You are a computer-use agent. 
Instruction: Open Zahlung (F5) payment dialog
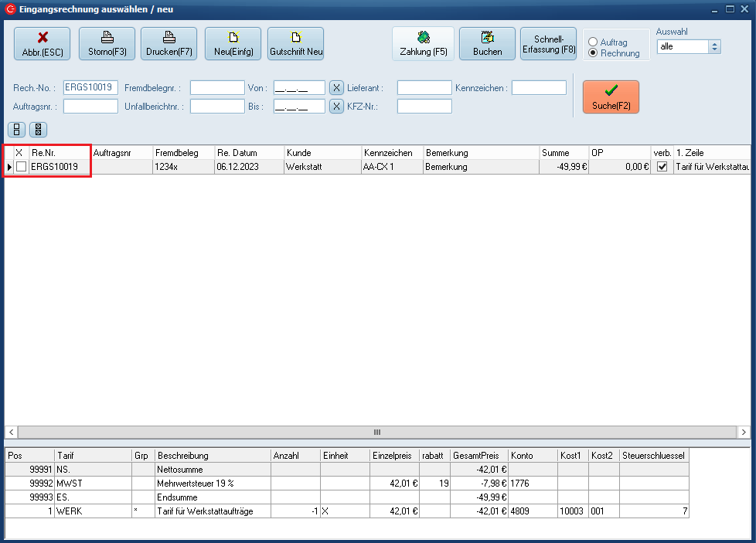pyautogui.click(x=423, y=44)
